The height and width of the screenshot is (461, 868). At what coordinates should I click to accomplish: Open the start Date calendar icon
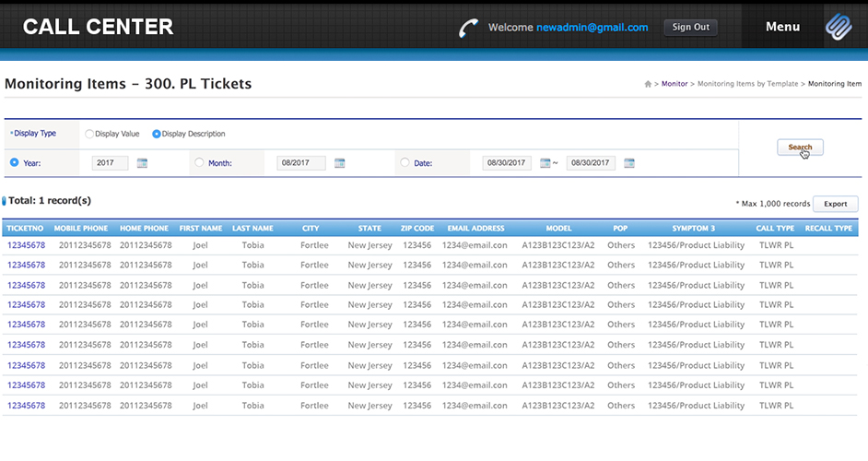pos(545,163)
